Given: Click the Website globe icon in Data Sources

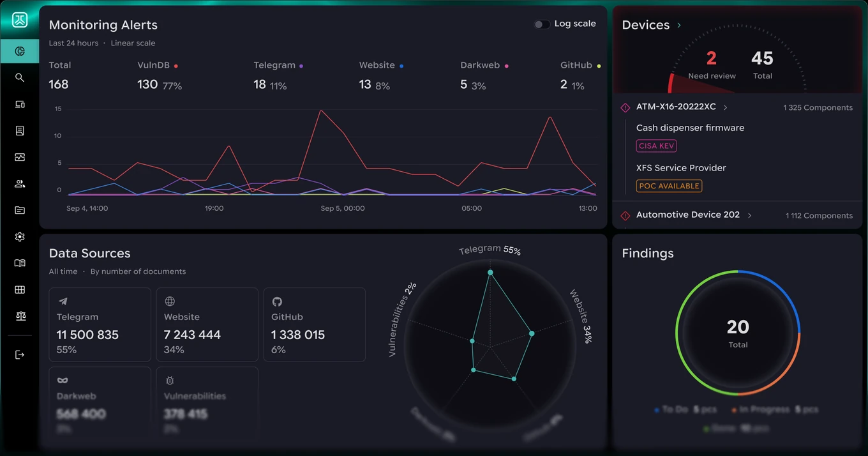Looking at the screenshot, I should [170, 301].
